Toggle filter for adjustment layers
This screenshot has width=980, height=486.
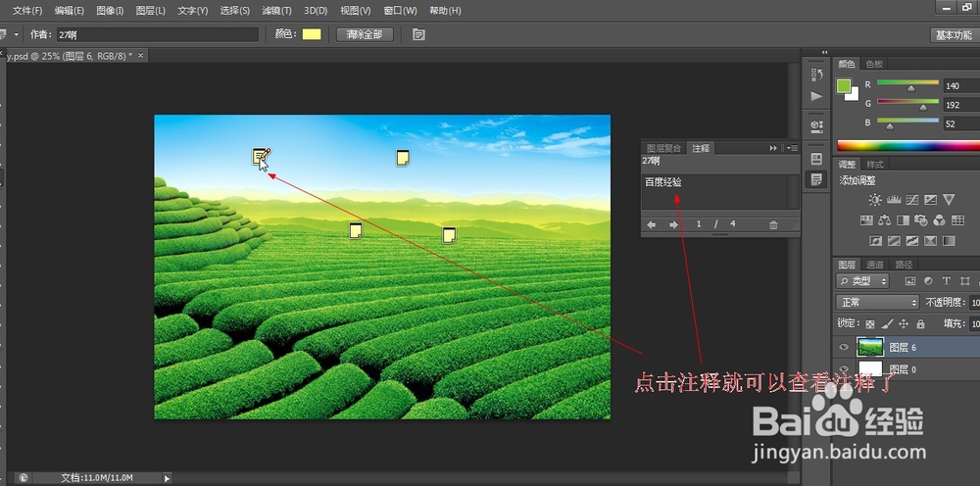point(928,281)
